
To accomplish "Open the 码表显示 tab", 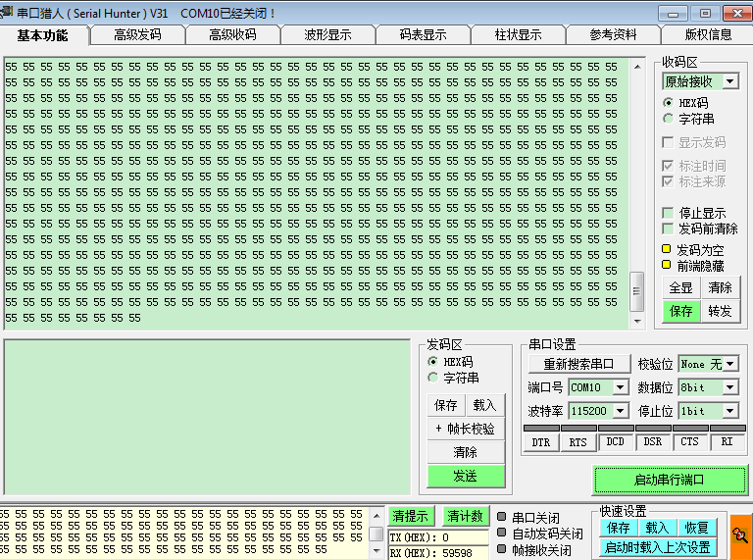I will (x=423, y=34).
